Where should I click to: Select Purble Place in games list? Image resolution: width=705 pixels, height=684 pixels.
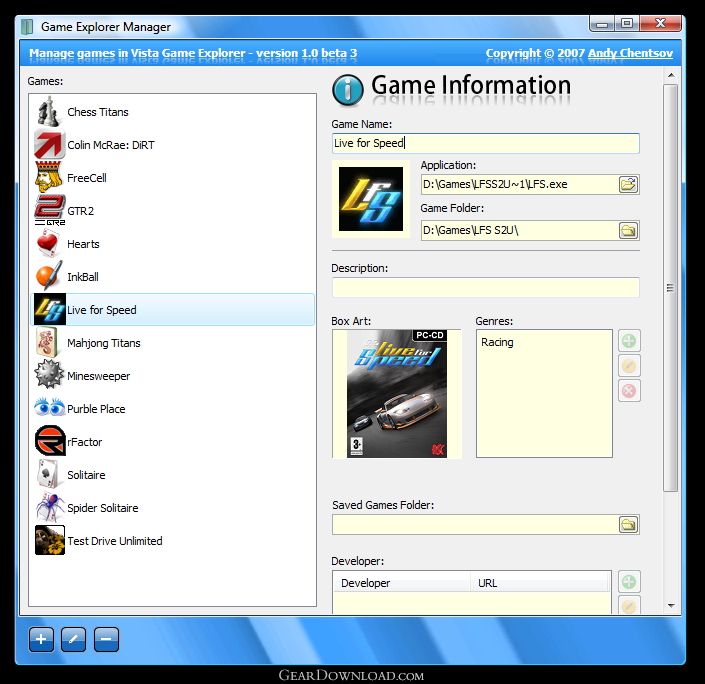172,409
